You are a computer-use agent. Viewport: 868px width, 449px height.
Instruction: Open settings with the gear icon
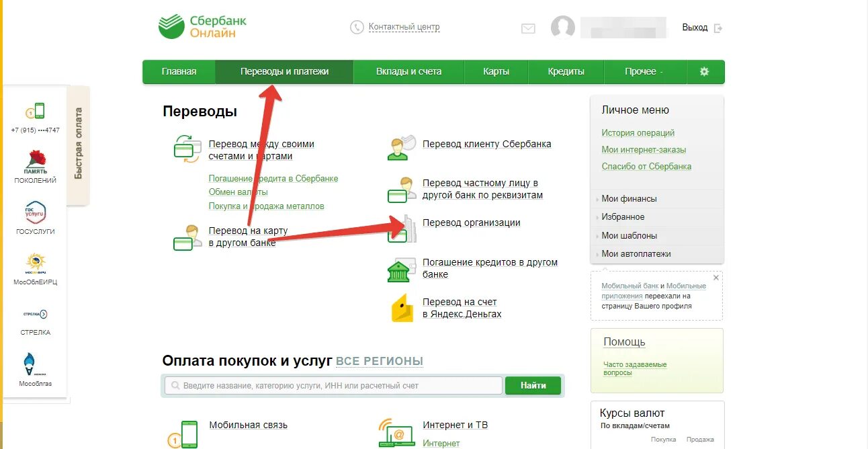pos(704,71)
